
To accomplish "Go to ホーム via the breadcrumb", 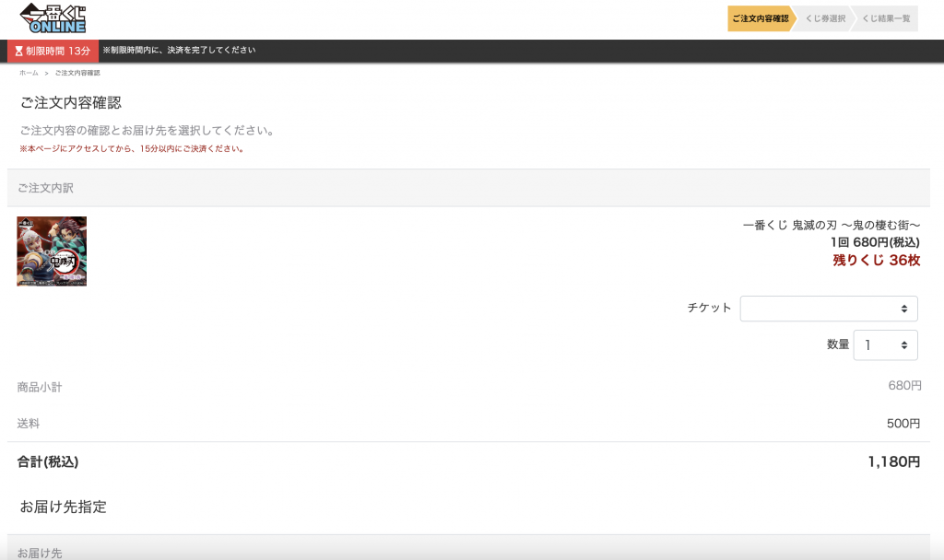I will pyautogui.click(x=29, y=73).
